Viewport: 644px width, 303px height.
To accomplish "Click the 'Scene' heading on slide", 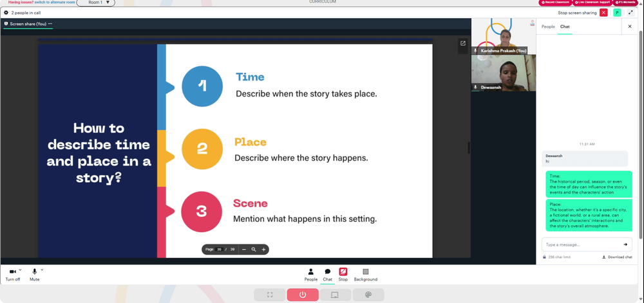I will [x=250, y=203].
